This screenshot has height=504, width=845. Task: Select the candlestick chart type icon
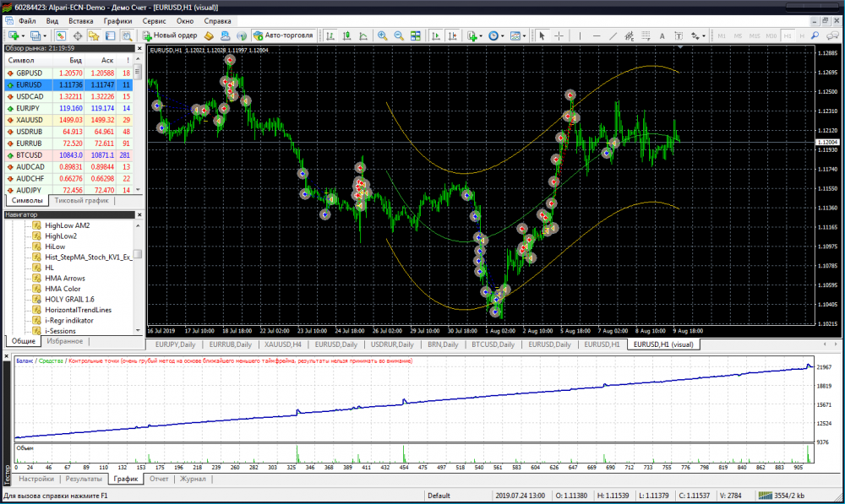[346, 36]
